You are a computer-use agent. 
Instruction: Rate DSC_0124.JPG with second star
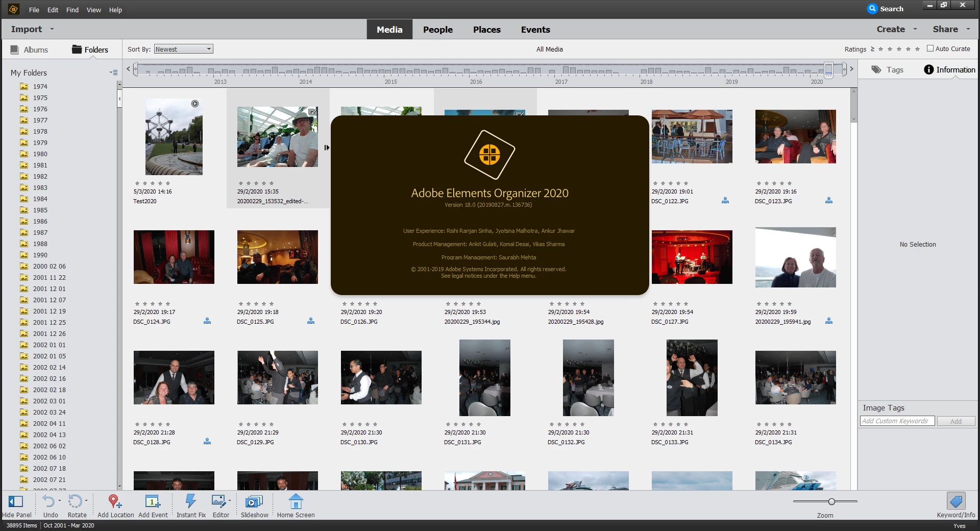click(x=145, y=304)
